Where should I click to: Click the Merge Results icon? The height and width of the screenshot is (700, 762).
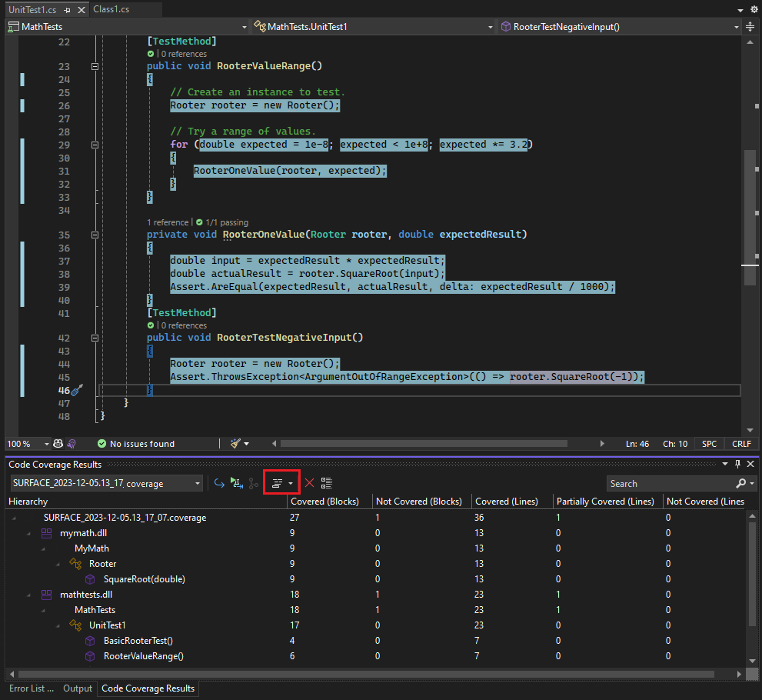[x=254, y=482]
